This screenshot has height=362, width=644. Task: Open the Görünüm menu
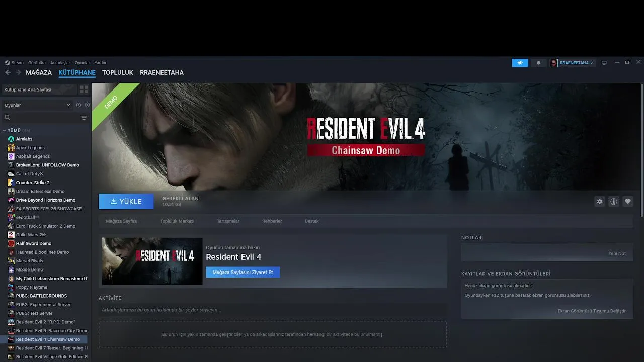37,63
